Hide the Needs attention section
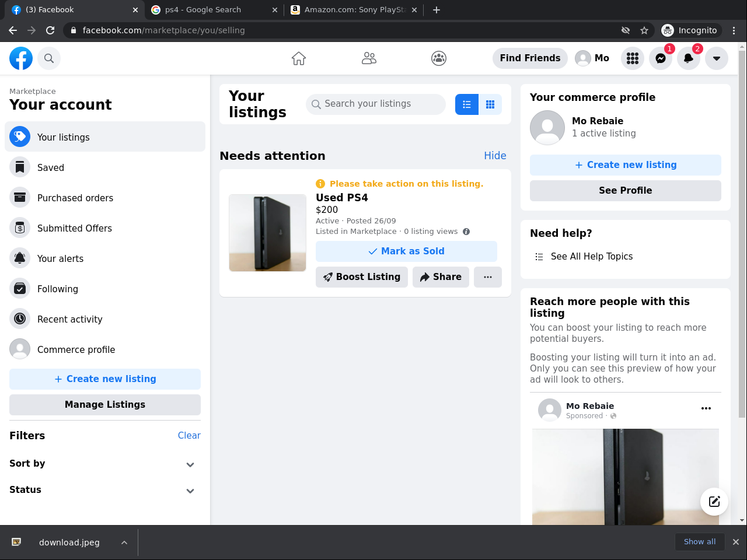747x560 pixels. (x=495, y=156)
